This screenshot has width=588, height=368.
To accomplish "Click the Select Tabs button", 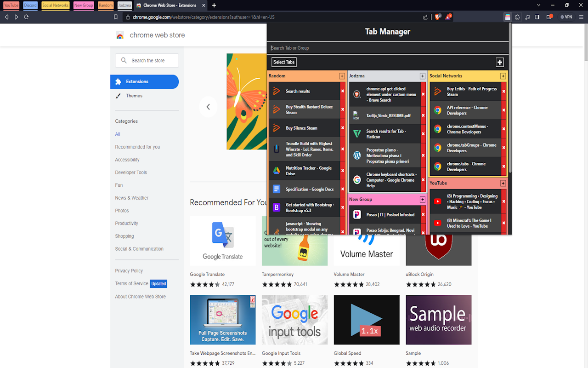I will [x=283, y=62].
